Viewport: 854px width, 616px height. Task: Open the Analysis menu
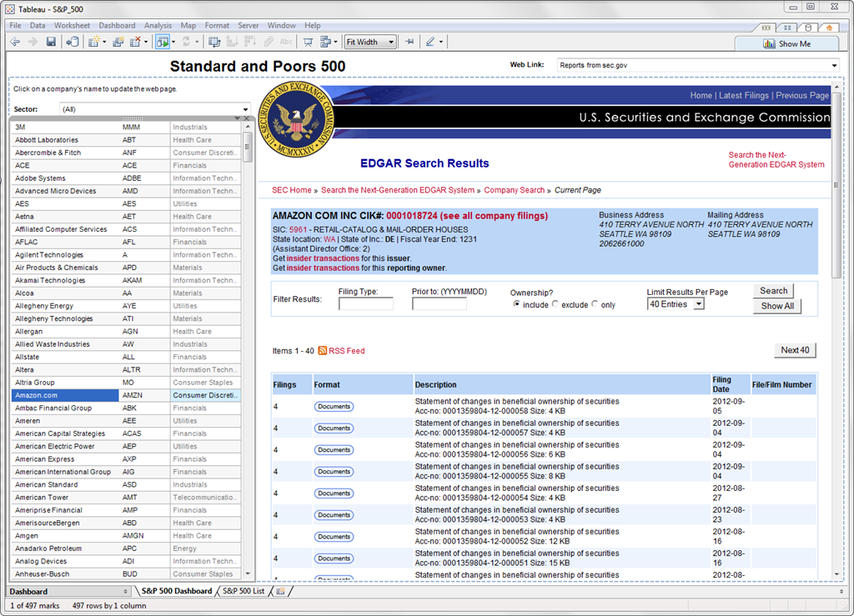[158, 26]
